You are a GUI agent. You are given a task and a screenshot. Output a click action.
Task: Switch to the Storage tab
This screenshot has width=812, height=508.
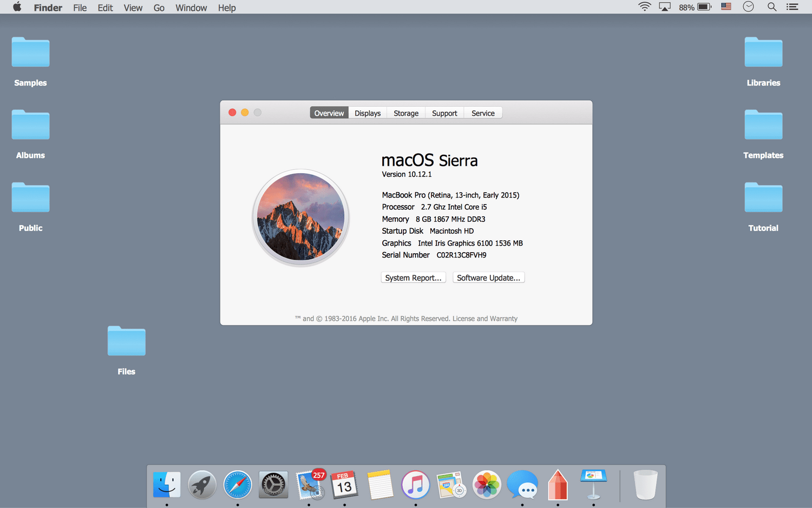click(x=405, y=113)
